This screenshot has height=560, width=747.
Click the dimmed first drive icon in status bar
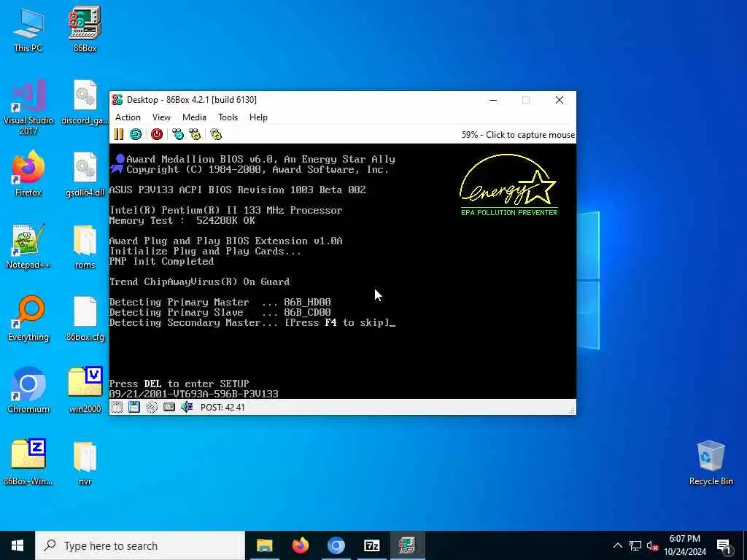117,407
